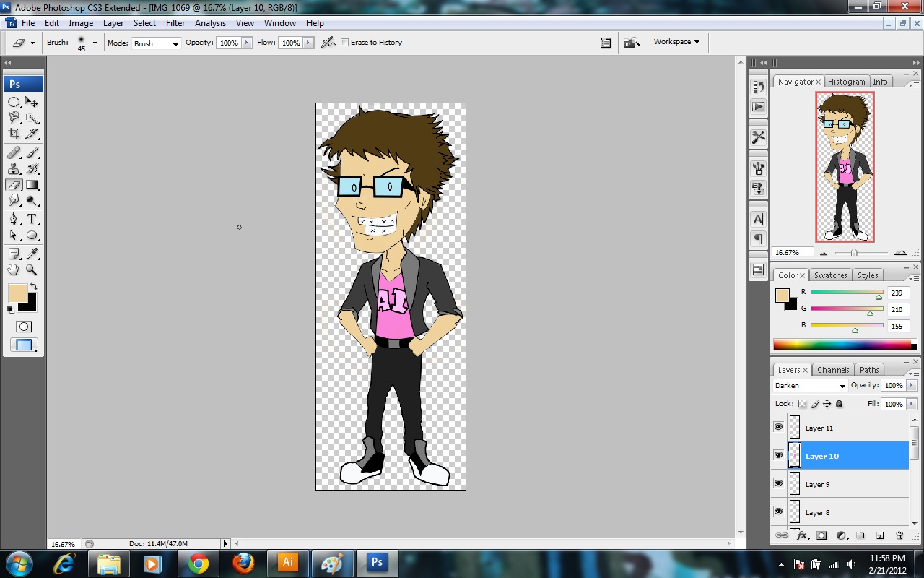The width and height of the screenshot is (924, 578).
Task: Open the History panel icon
Action: coord(758,87)
